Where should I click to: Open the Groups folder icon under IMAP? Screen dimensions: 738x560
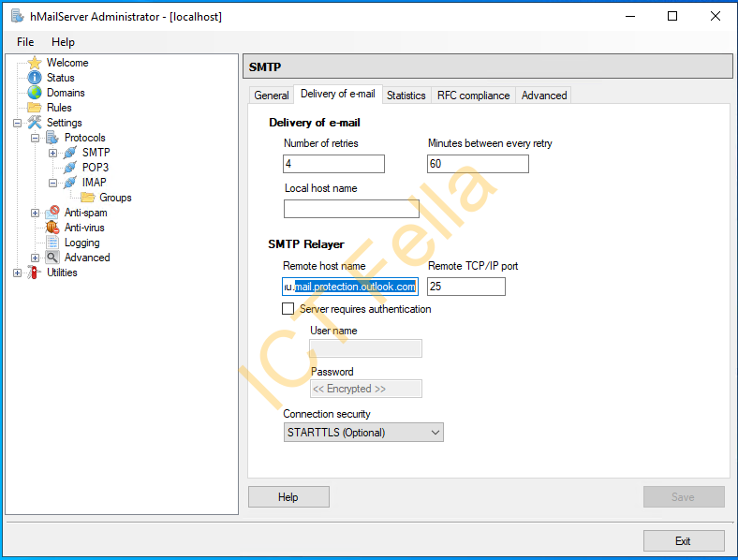click(x=87, y=198)
